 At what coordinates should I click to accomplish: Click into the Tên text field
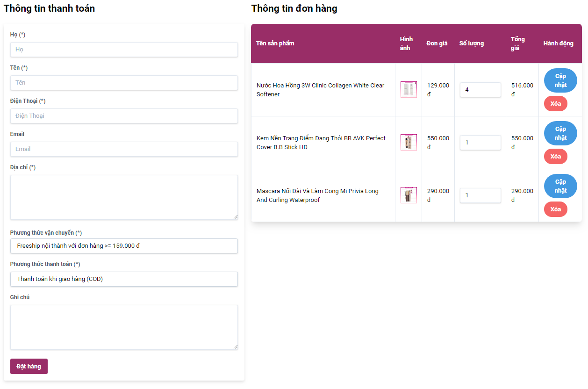124,83
